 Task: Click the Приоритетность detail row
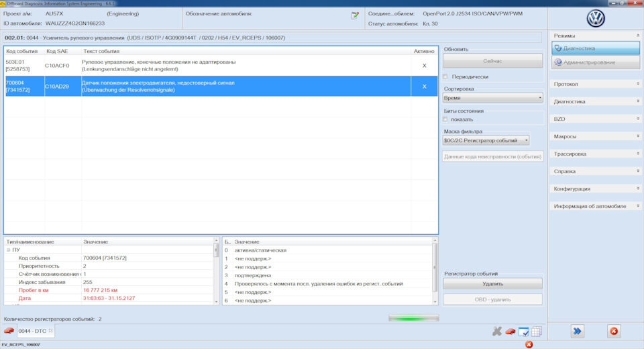pyautogui.click(x=109, y=266)
